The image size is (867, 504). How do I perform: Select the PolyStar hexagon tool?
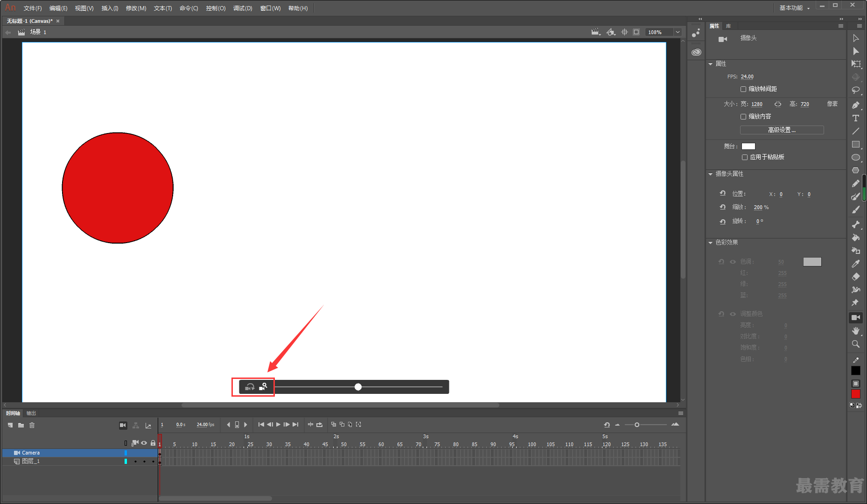[x=855, y=170]
